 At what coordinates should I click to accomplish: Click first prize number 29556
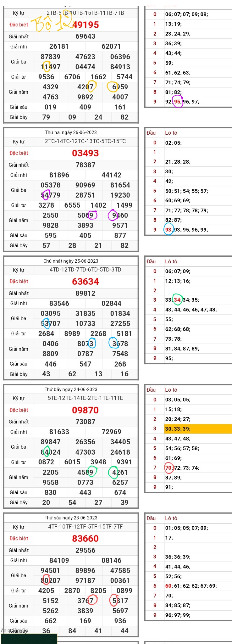(x=86, y=550)
